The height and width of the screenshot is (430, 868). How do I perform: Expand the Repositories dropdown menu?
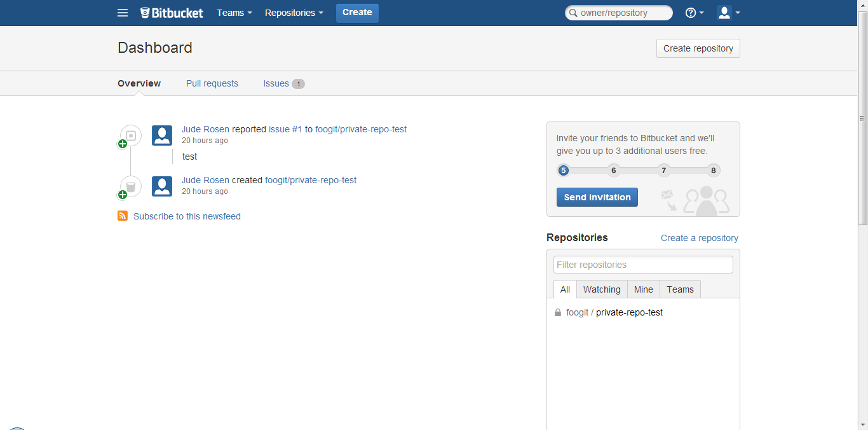[294, 13]
